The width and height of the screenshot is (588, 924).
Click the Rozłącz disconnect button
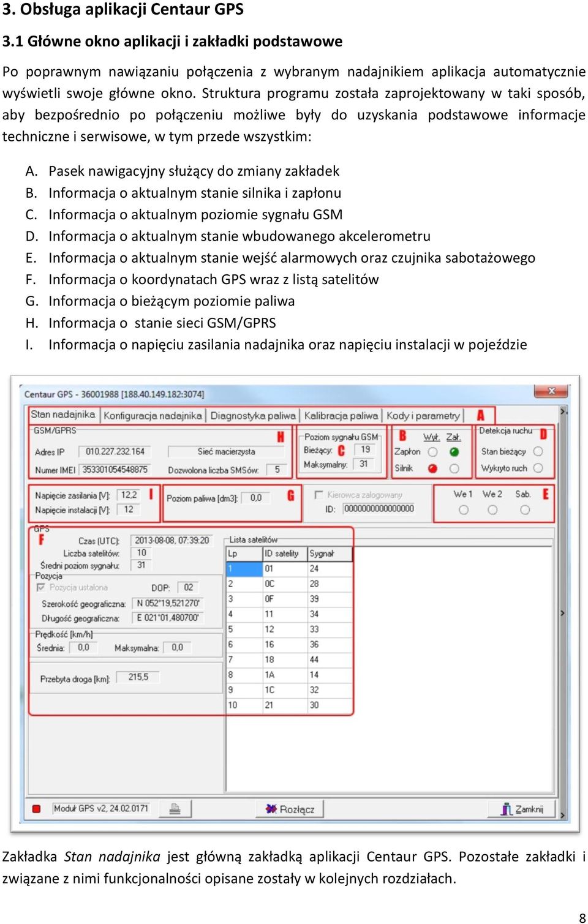(x=290, y=809)
